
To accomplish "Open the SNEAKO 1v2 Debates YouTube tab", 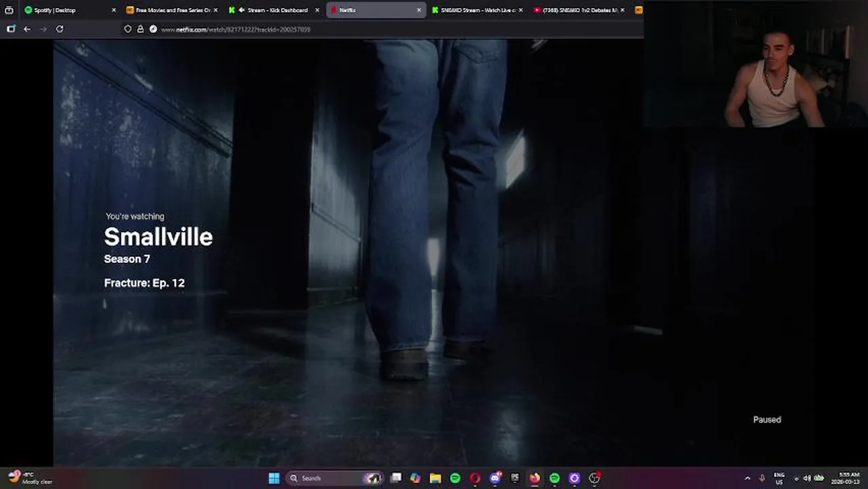I will pos(577,10).
